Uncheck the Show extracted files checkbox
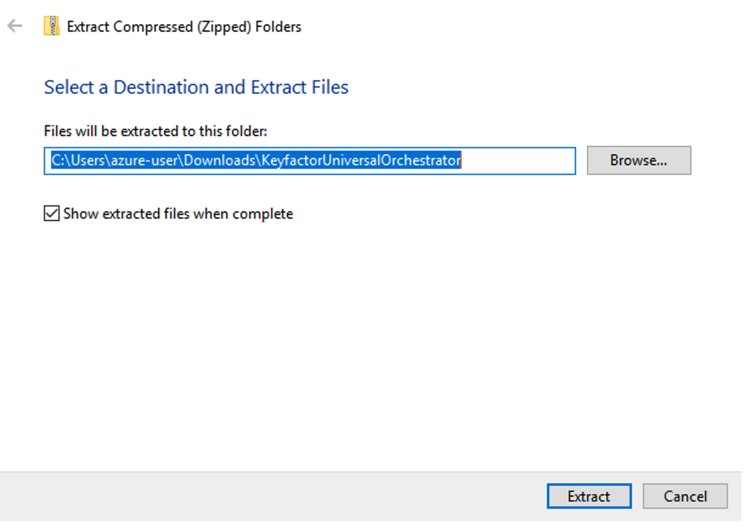Image resolution: width=756 pixels, height=532 pixels. [x=52, y=214]
